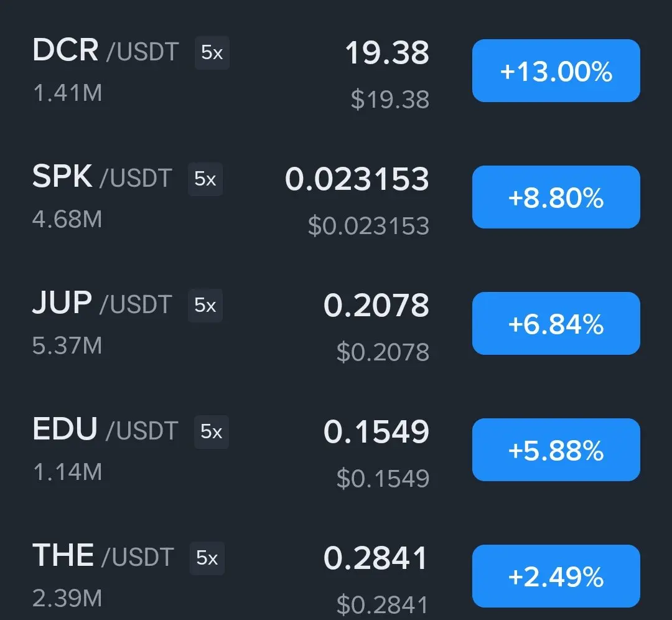This screenshot has width=672, height=620.
Task: Select the 5x leverage badge next to EDU
Action: (212, 432)
